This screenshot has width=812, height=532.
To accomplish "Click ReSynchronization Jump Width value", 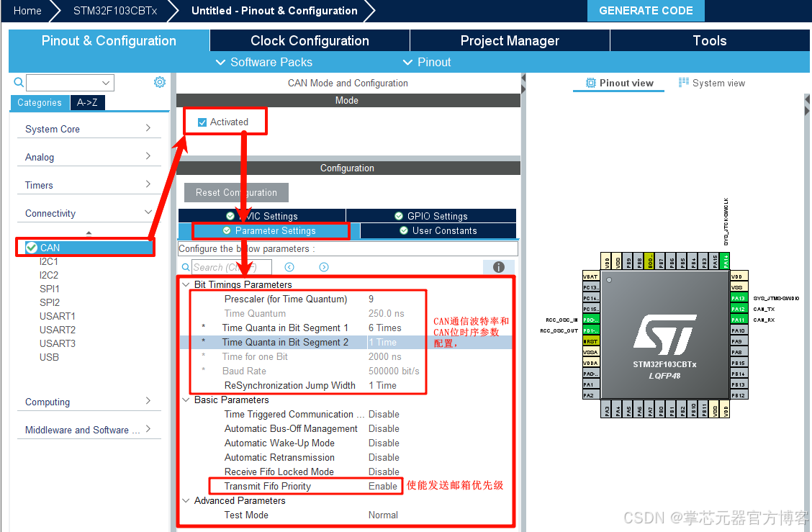I will click(x=383, y=385).
